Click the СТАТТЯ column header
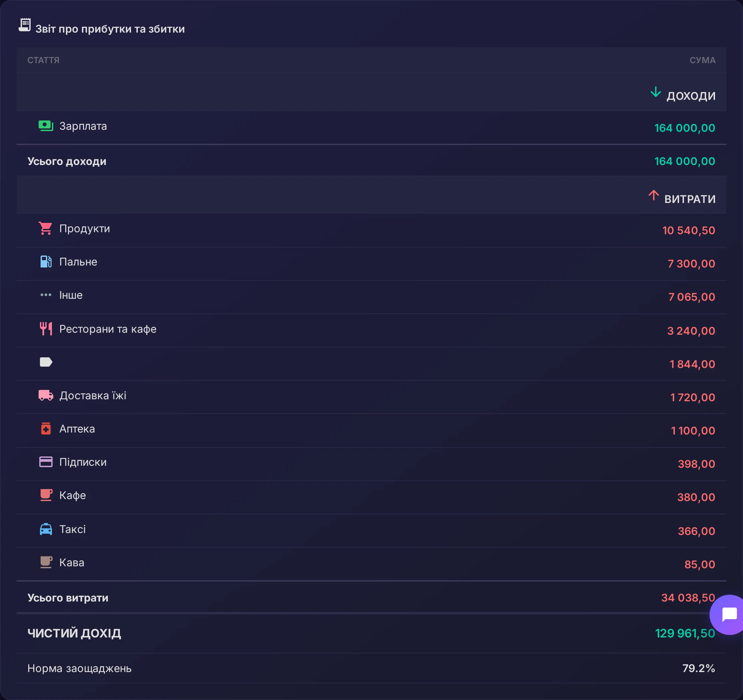 pos(43,60)
